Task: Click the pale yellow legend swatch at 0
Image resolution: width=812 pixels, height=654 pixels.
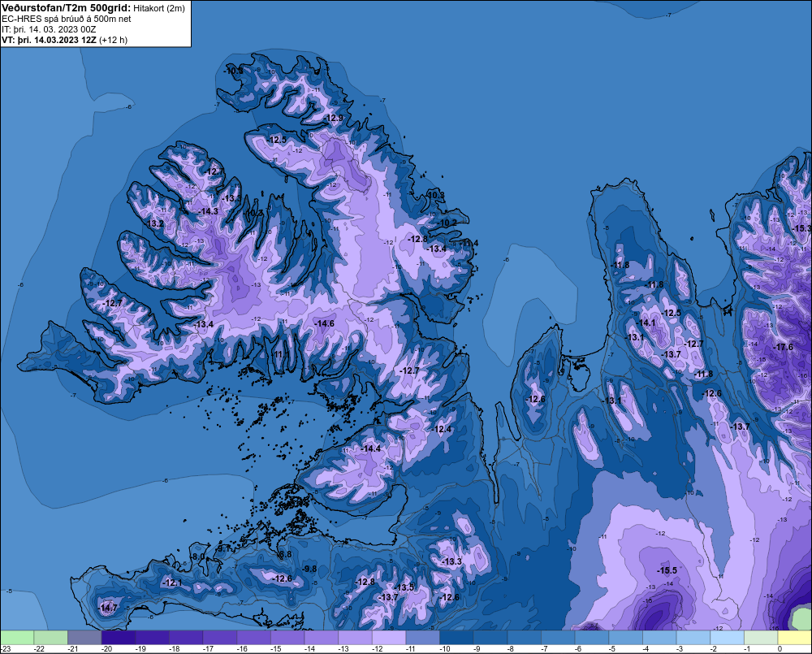Action: tap(795, 637)
